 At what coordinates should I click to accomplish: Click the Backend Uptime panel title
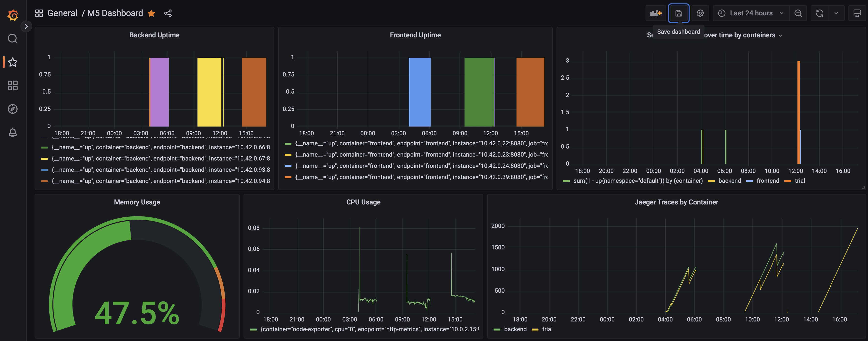154,35
